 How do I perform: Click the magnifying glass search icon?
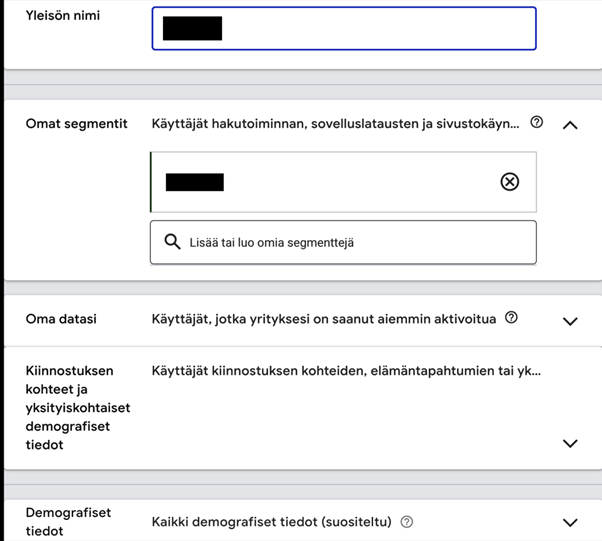172,242
